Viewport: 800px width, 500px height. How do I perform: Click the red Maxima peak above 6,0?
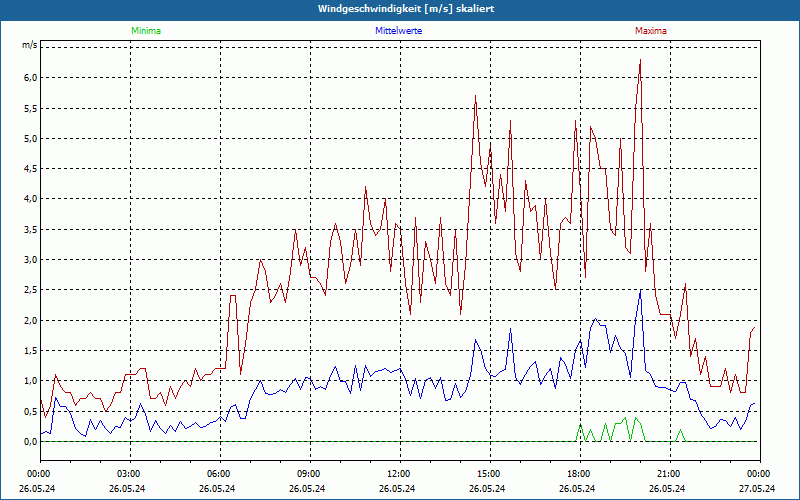pos(640,60)
